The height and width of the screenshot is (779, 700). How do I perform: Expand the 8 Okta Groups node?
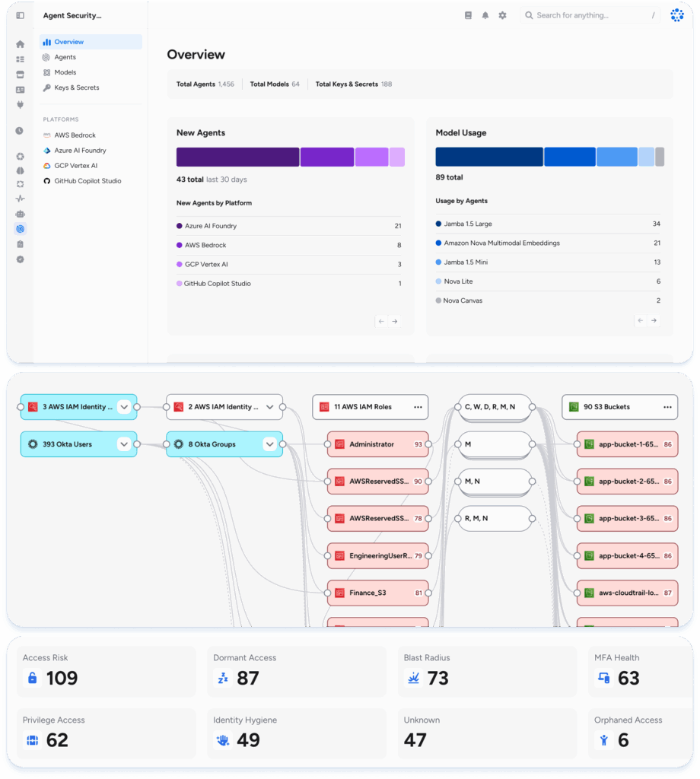point(269,444)
